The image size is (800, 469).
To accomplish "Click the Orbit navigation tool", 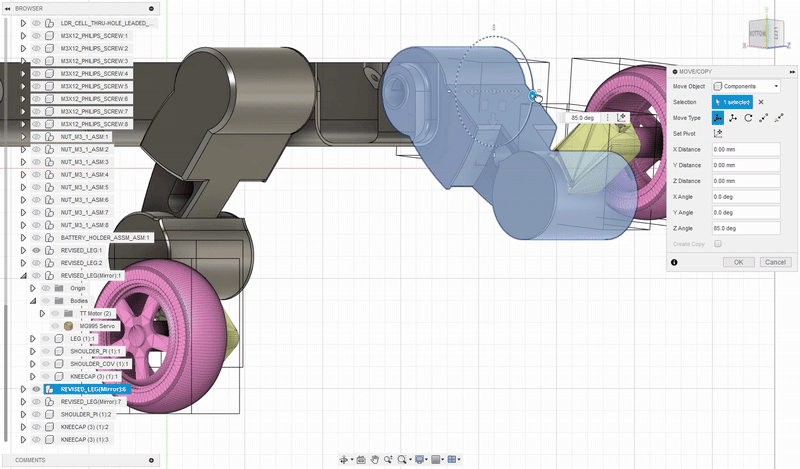I will (345, 460).
